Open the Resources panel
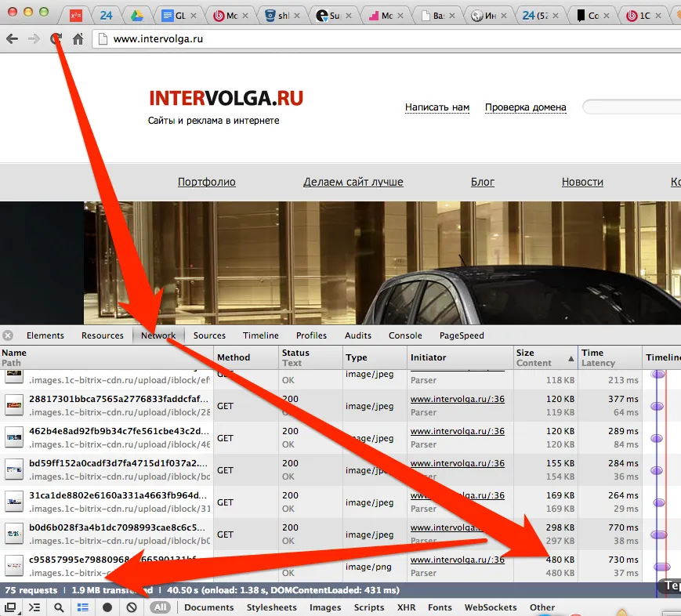 (103, 335)
